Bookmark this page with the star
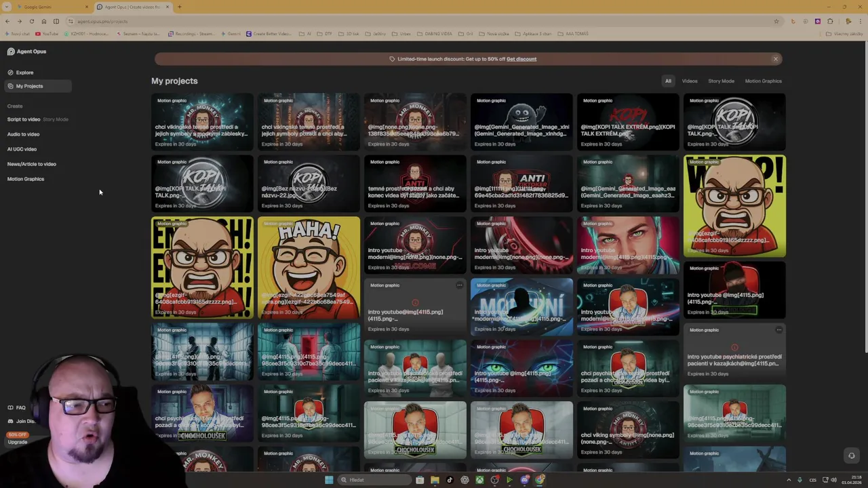Image resolution: width=868 pixels, height=488 pixels. tap(776, 21)
